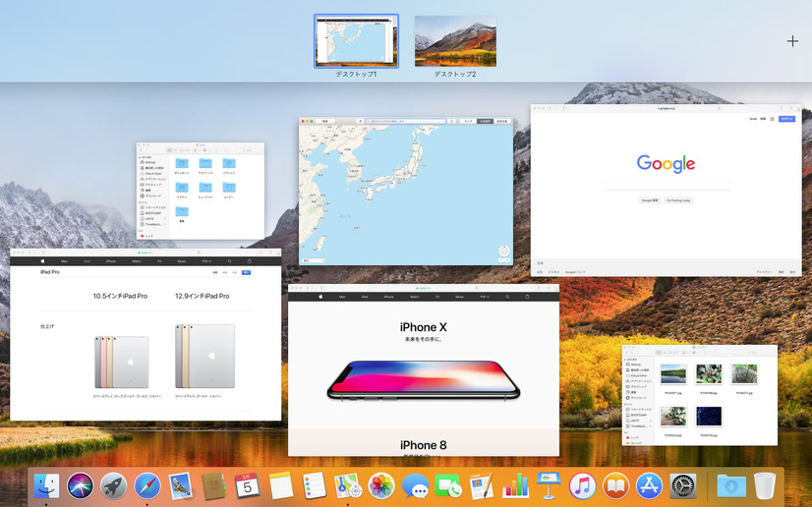
Task: Click the ピクチャ folder in Finder window
Action: [x=182, y=190]
